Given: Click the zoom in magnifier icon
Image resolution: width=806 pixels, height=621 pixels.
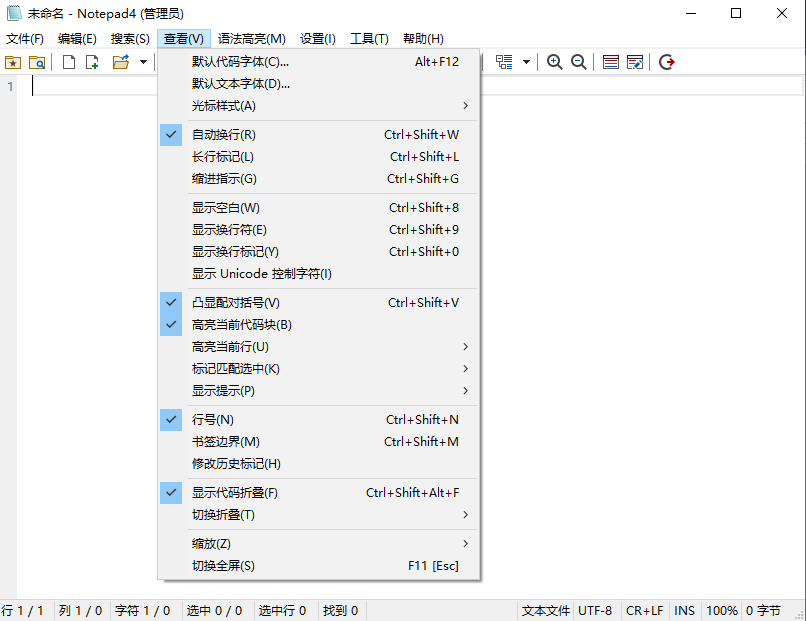Looking at the screenshot, I should tap(554, 62).
